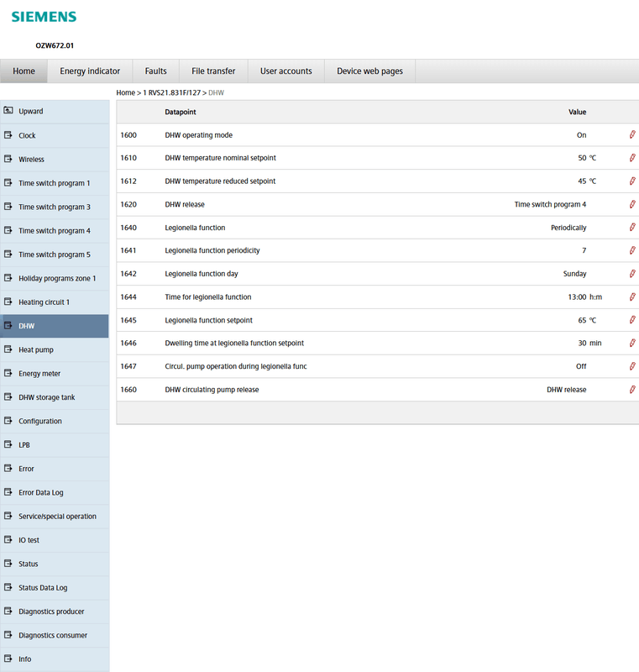Open Device web pages tab

tap(369, 71)
